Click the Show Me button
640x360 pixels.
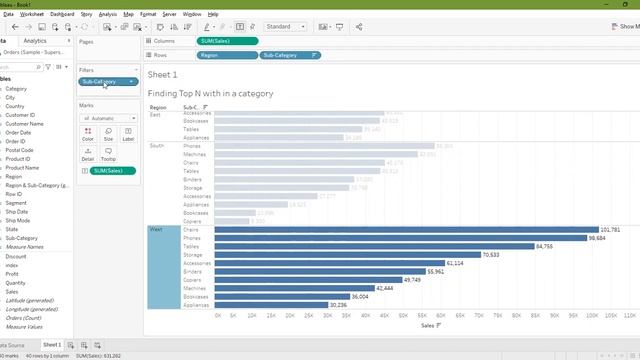pyautogui.click(x=626, y=27)
